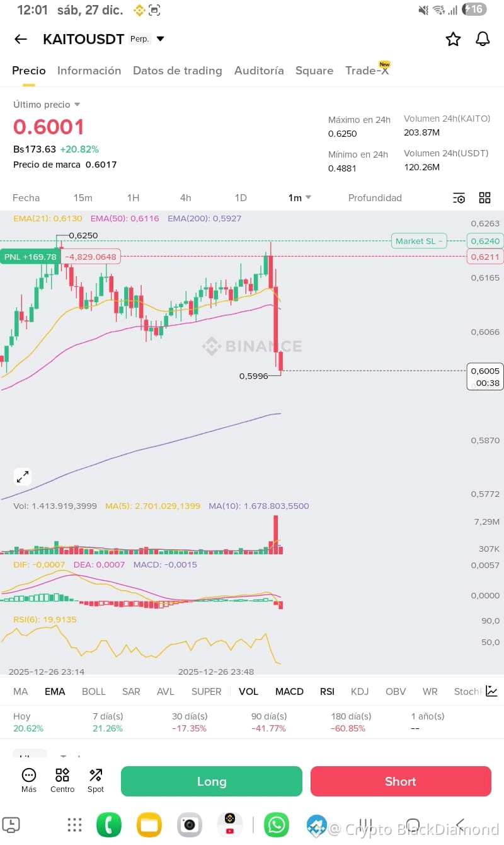504x845 pixels.
Task: Toggle MACD indicator
Action: click(290, 692)
